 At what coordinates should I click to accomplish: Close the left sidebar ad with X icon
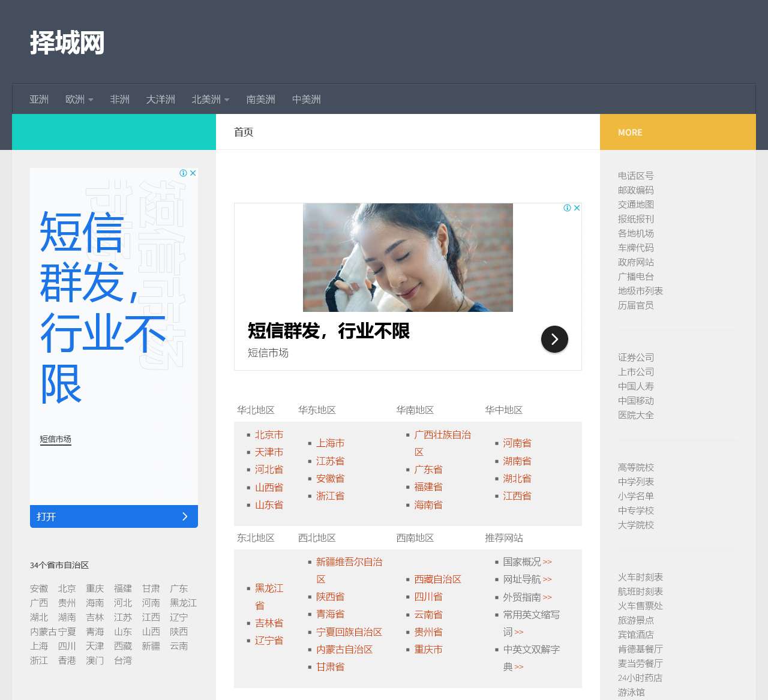click(193, 173)
